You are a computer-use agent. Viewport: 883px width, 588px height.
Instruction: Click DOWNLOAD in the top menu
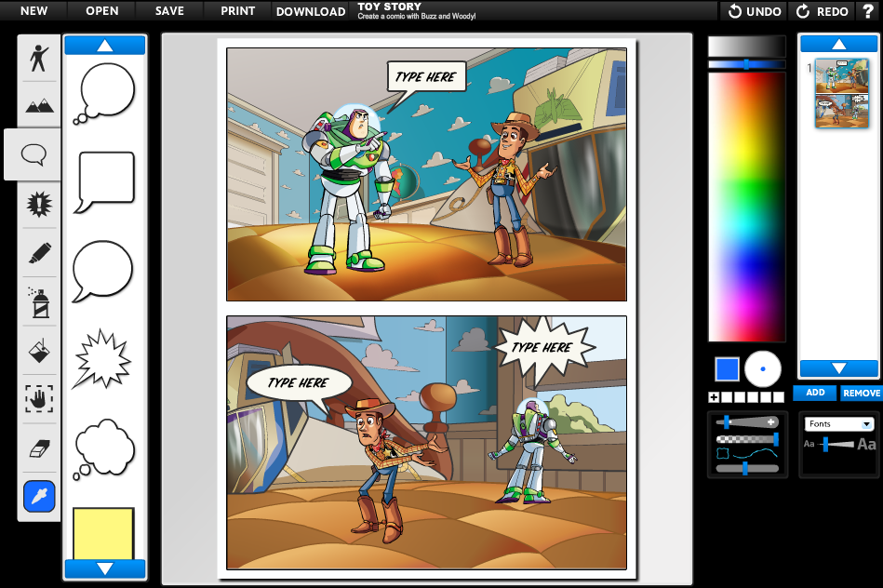pos(311,11)
